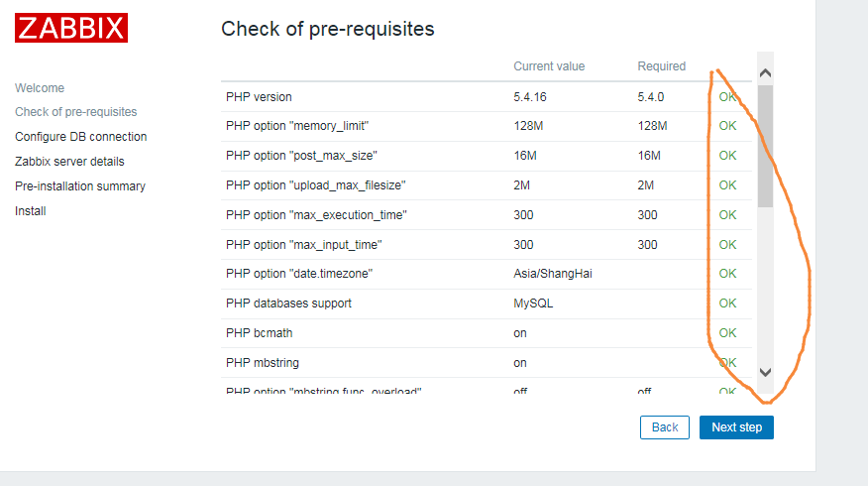Open the Pre-installation summary step
868x486 pixels.
tap(80, 186)
